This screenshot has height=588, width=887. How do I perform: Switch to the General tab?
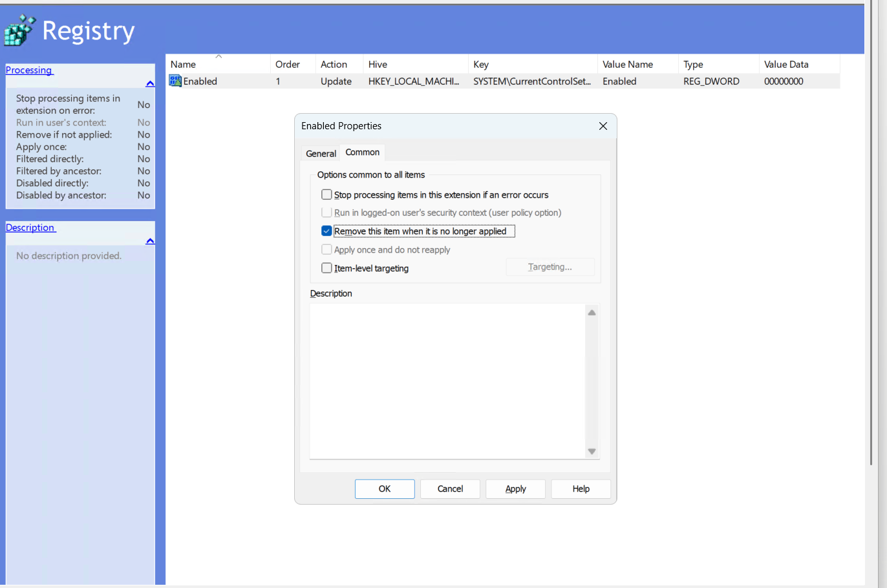tap(321, 153)
